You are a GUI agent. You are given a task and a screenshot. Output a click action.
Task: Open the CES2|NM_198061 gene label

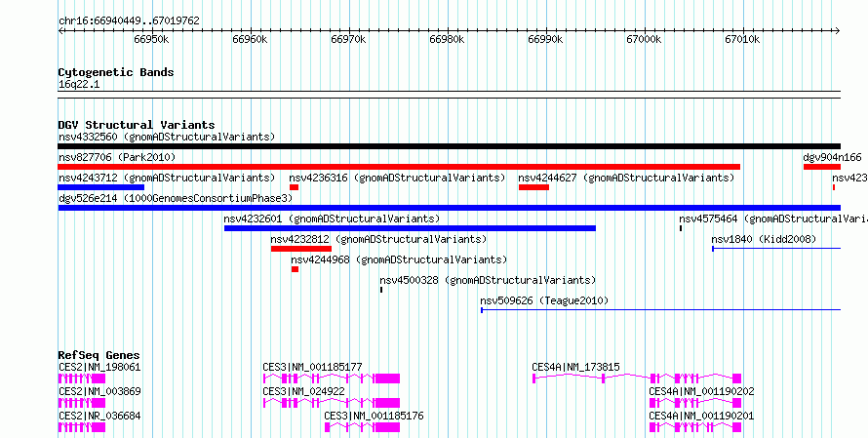tap(99, 367)
